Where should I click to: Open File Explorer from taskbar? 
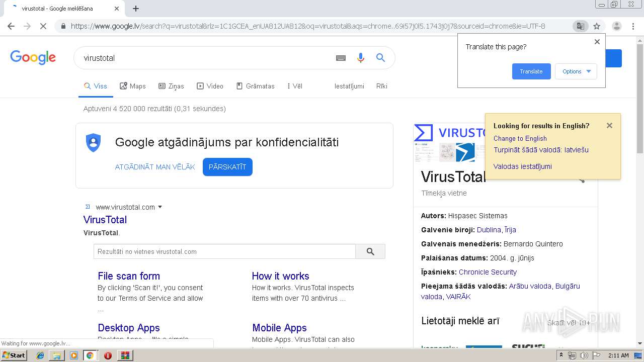[57, 355]
